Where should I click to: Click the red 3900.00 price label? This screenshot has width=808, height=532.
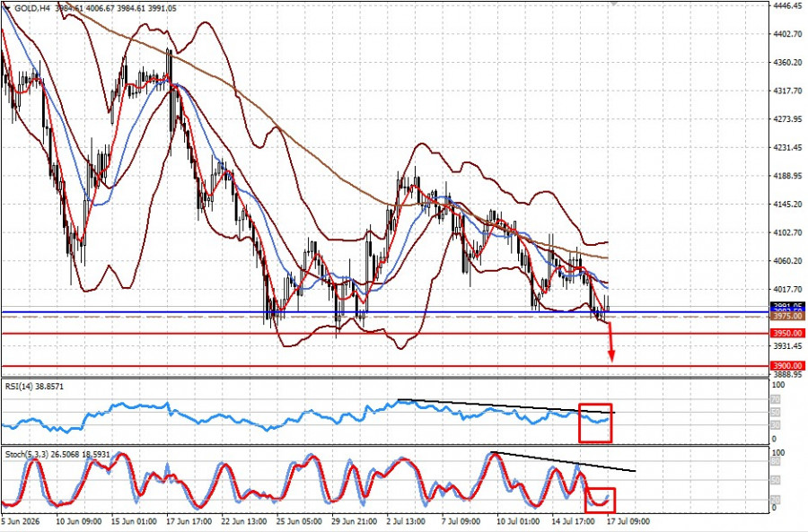pos(787,366)
